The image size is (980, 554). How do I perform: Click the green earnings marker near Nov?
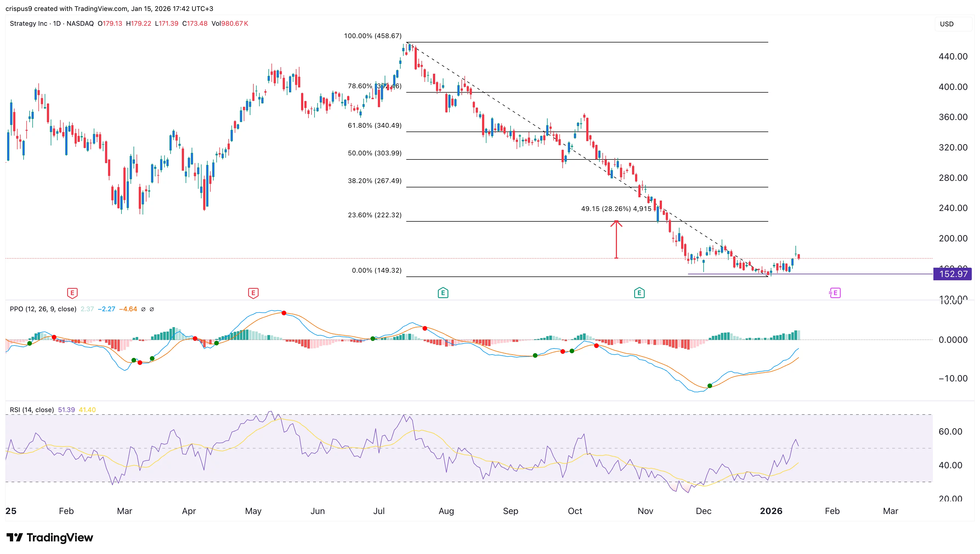click(x=639, y=293)
